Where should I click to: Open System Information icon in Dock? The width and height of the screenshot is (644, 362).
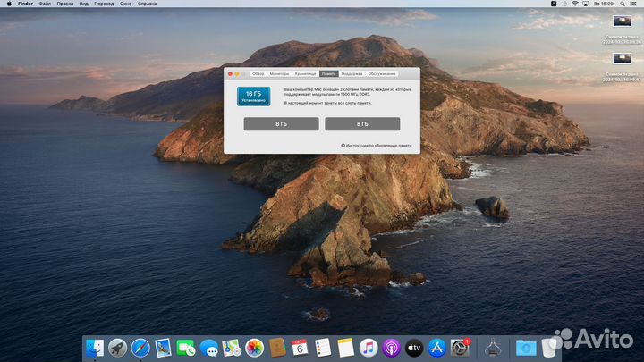coord(493,348)
